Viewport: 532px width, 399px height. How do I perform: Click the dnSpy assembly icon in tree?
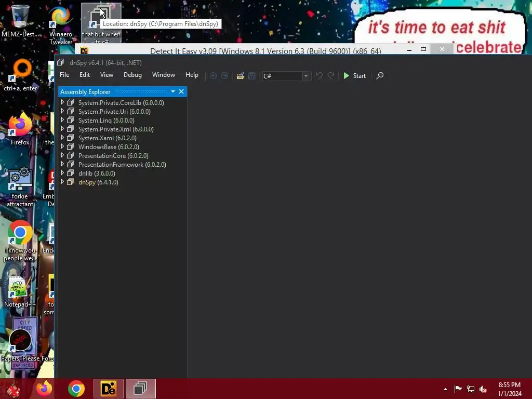[x=71, y=182]
